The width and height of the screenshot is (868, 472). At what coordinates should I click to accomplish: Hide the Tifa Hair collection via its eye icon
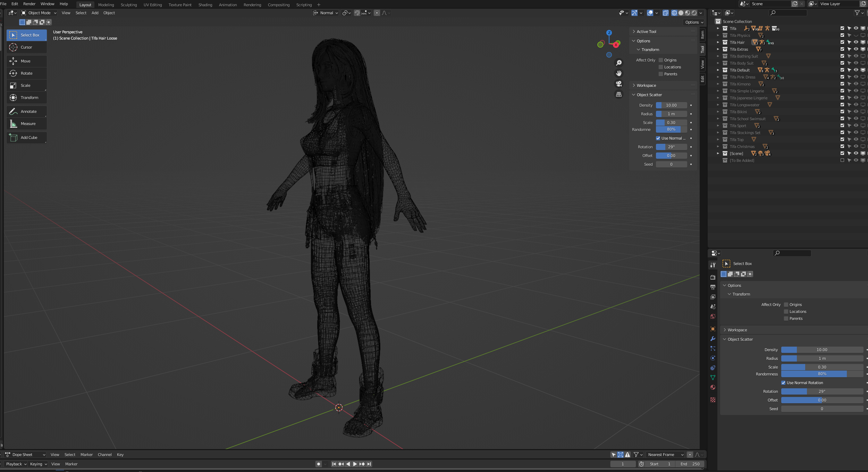pos(856,42)
